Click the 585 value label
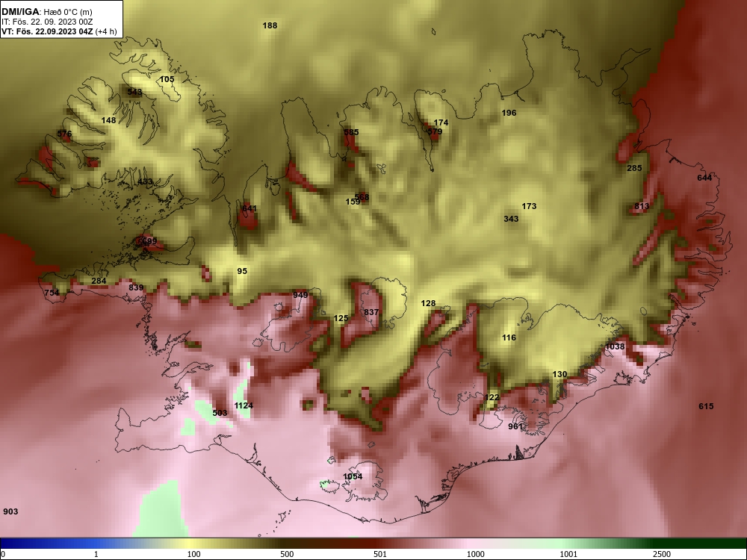 coord(351,132)
